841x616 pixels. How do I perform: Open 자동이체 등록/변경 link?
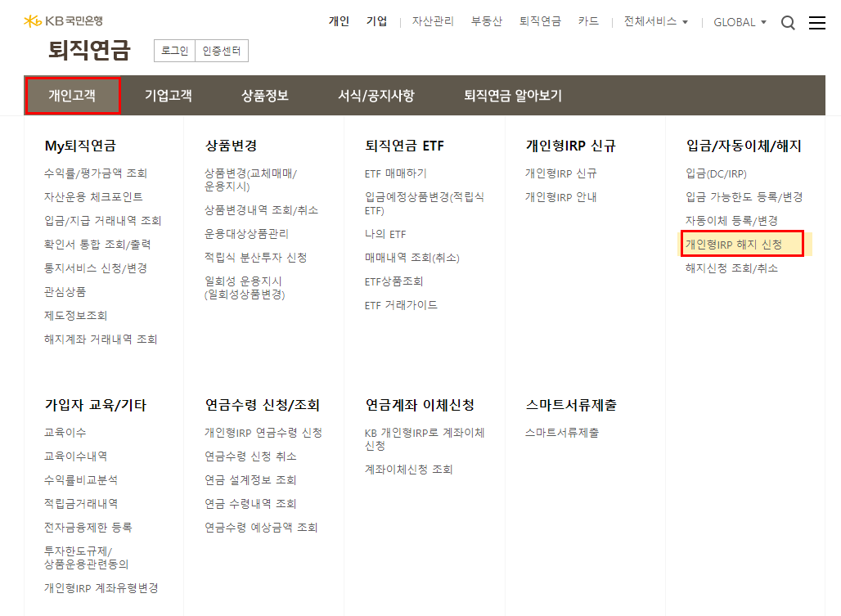coord(731,220)
